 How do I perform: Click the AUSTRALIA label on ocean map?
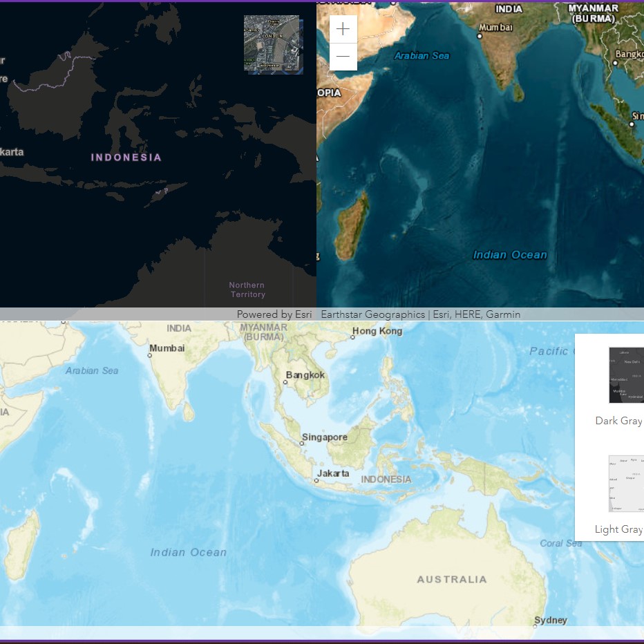452,580
